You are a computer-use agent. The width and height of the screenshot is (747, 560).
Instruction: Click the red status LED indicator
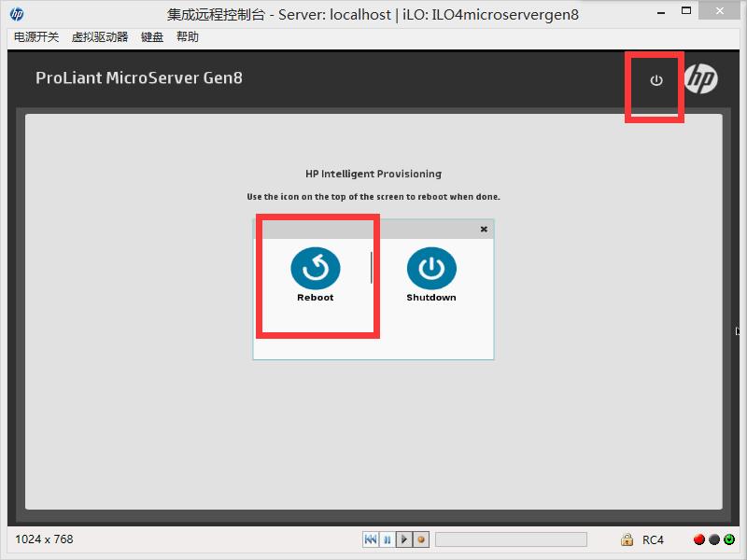click(x=698, y=539)
